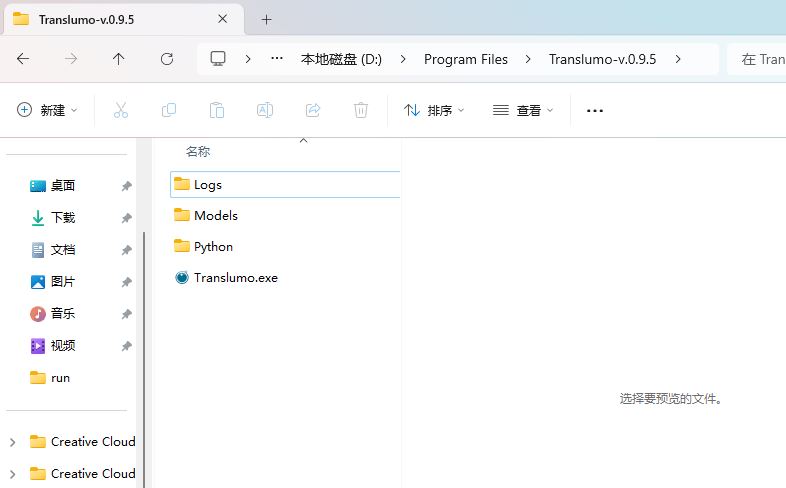Open the 排序 sort options dropdown
This screenshot has width=786, height=488.
(x=434, y=110)
